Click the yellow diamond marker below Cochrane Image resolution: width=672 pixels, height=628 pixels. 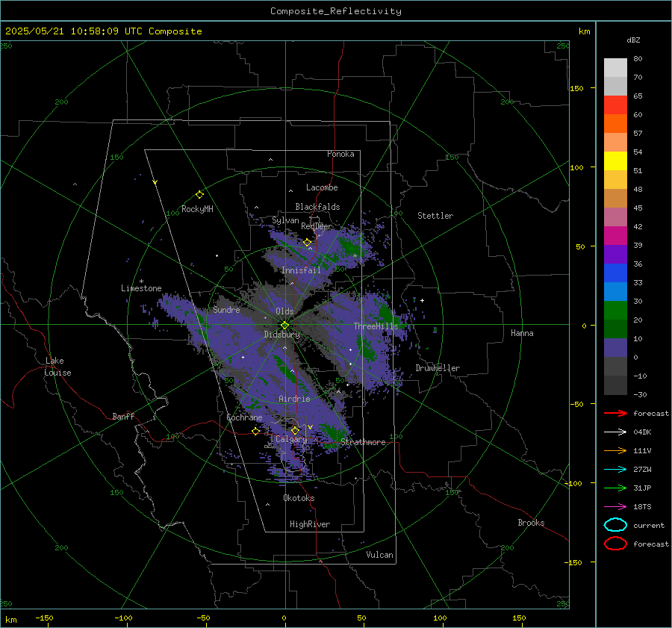click(x=256, y=432)
